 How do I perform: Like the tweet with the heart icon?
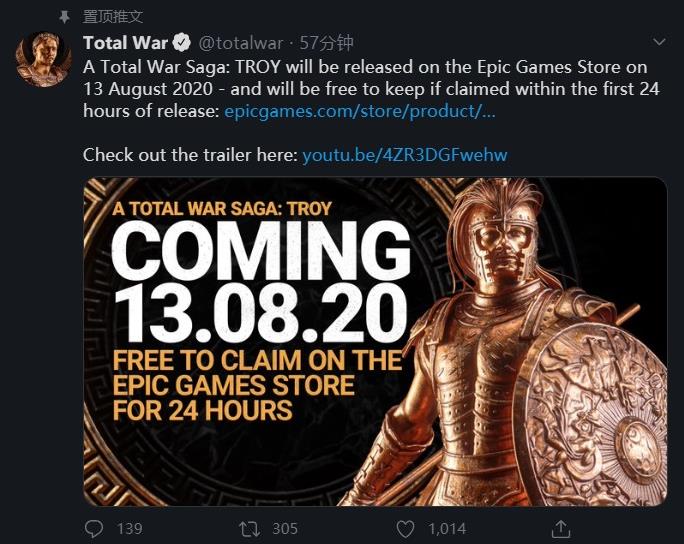coord(405,527)
